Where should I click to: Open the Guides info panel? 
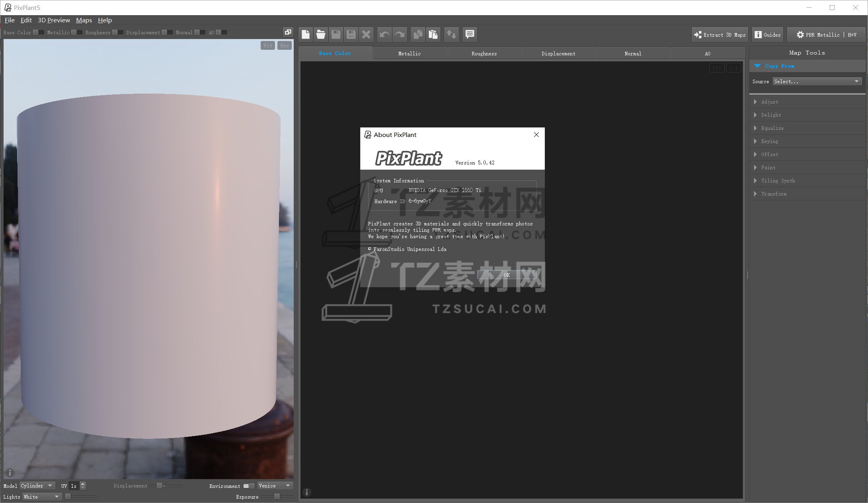[768, 35]
